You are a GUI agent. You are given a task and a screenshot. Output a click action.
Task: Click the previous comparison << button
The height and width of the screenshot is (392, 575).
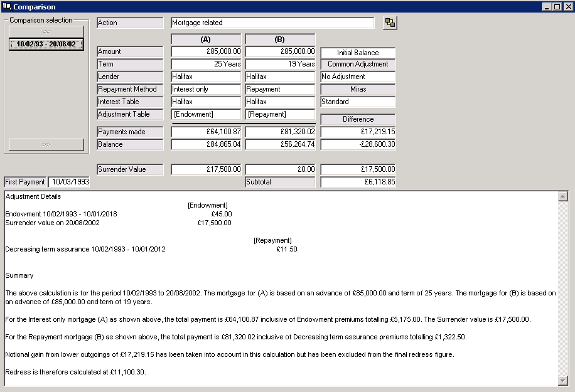coord(46,31)
